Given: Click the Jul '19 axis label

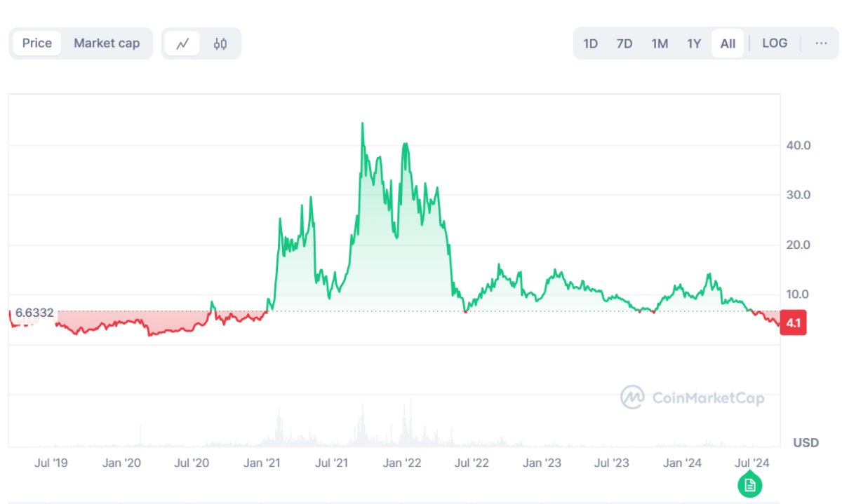Looking at the screenshot, I should coord(51,463).
